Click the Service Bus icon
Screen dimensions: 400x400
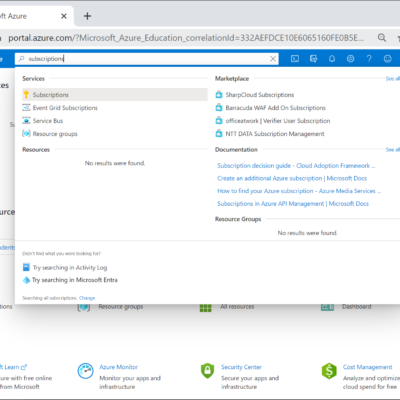tap(26, 121)
